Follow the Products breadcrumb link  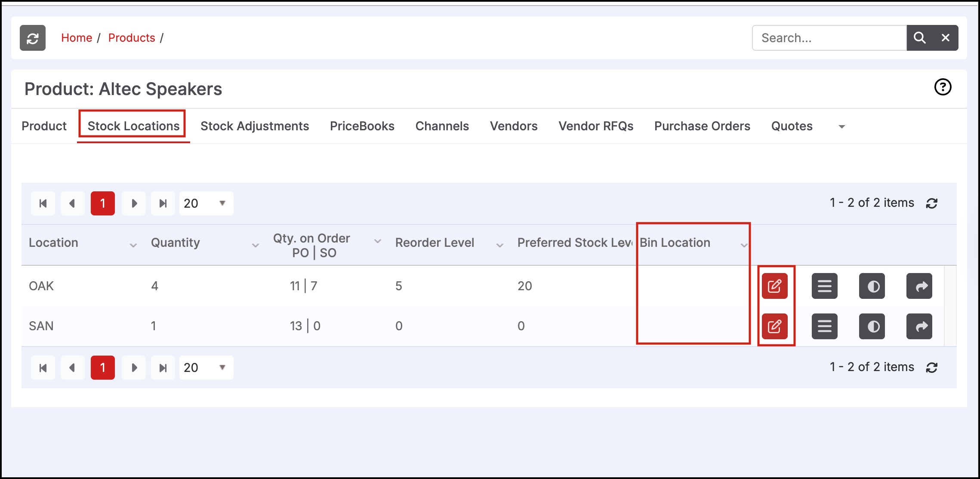coord(132,38)
